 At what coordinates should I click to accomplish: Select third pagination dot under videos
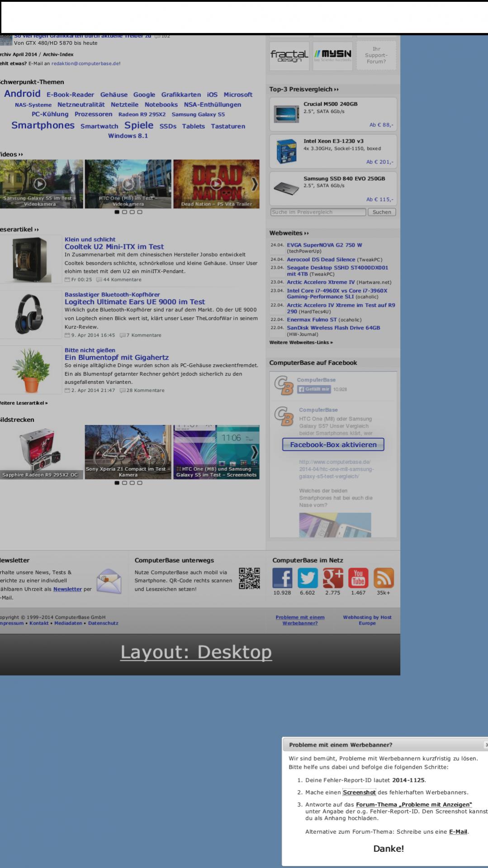(132, 212)
